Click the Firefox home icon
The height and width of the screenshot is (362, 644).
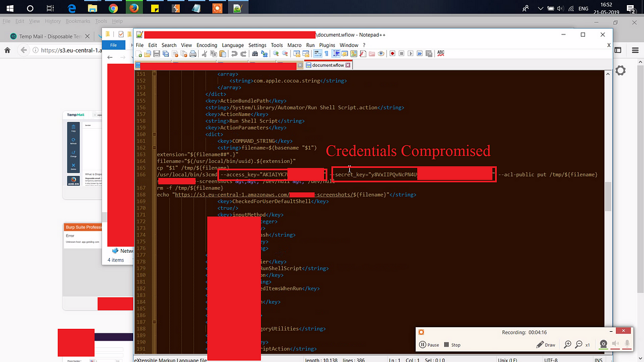(x=7, y=50)
